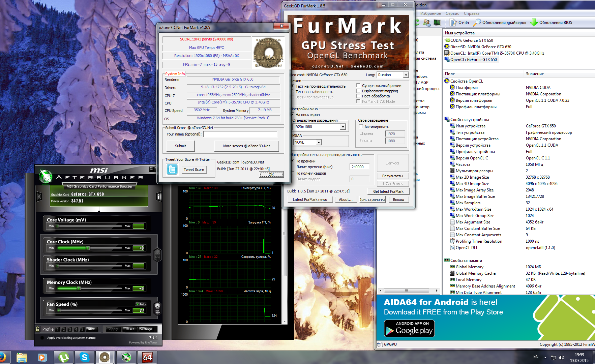
Task: Select Afterburner profile slot 1
Action: pyautogui.click(x=58, y=329)
